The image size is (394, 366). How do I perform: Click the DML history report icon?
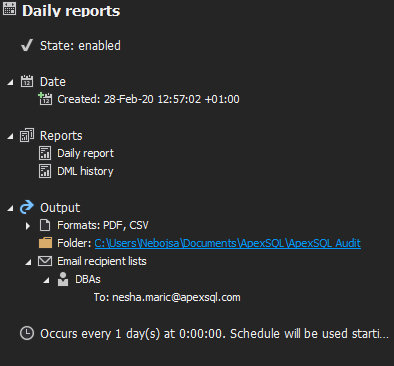click(45, 171)
